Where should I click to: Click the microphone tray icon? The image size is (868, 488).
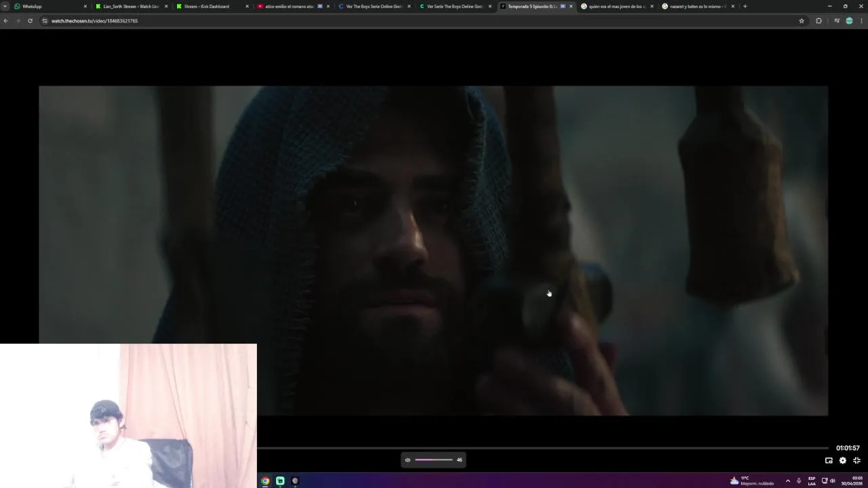(x=799, y=481)
